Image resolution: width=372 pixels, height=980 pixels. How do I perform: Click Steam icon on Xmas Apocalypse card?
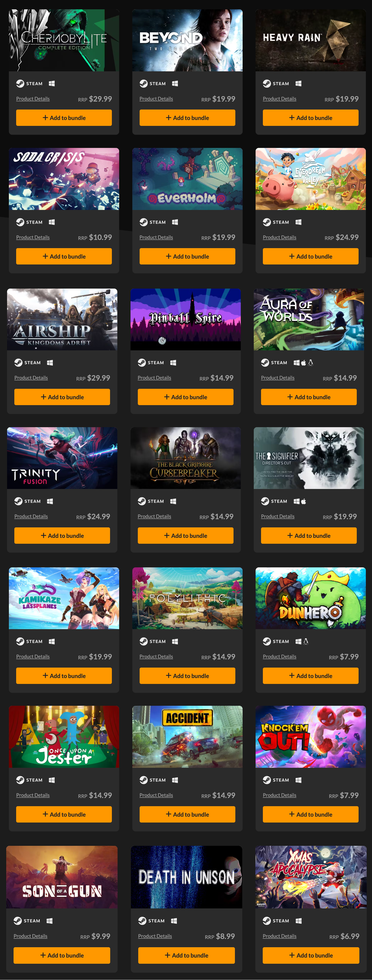click(267, 921)
